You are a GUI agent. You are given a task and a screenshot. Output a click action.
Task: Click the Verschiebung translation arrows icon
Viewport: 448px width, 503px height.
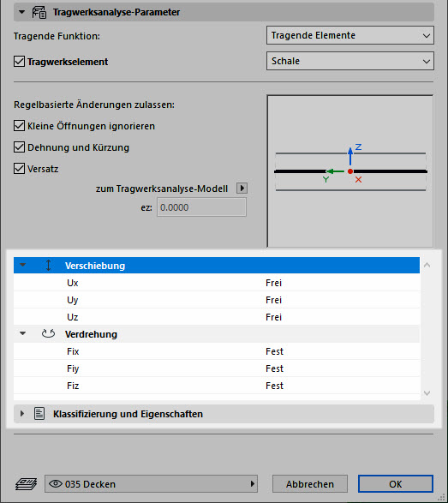click(x=49, y=266)
